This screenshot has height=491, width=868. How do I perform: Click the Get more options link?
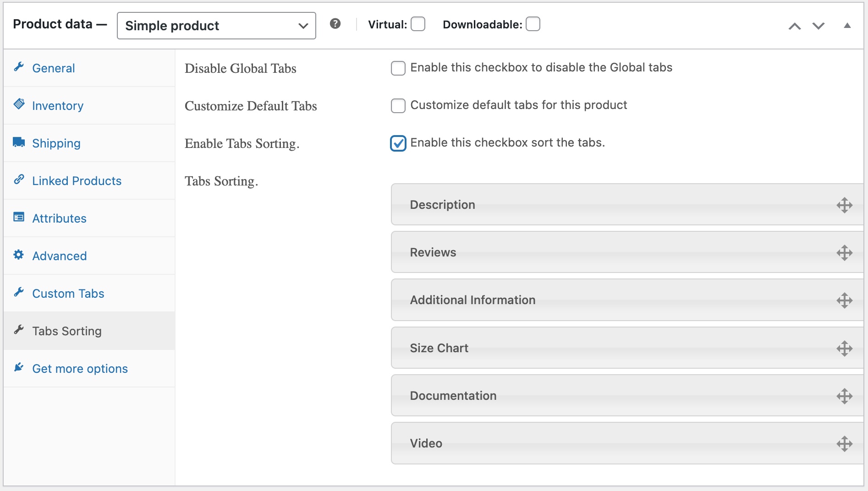[80, 368]
